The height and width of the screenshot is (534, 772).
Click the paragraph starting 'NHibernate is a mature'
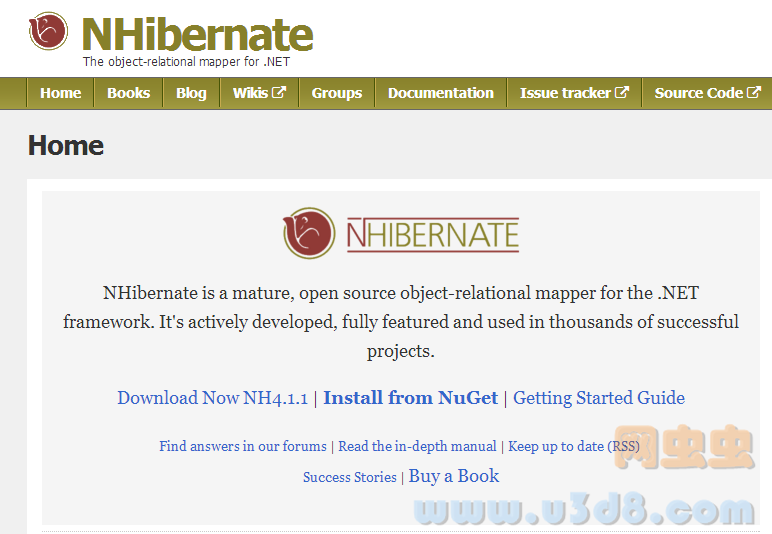click(x=400, y=322)
